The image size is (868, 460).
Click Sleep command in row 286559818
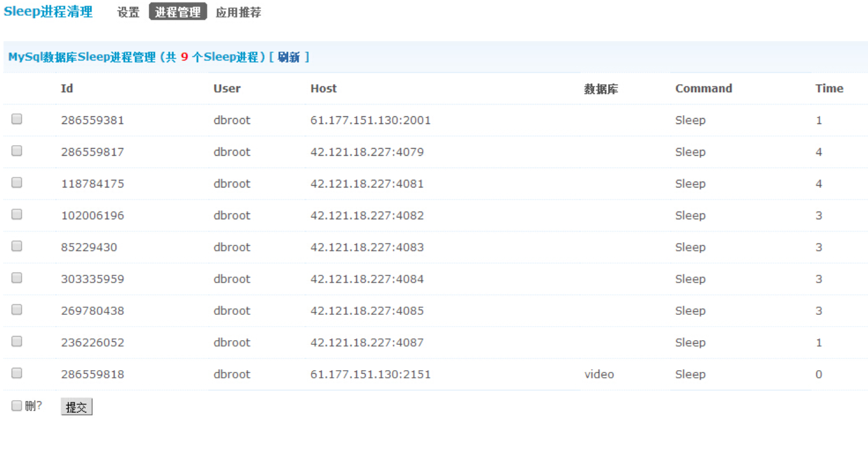point(690,374)
